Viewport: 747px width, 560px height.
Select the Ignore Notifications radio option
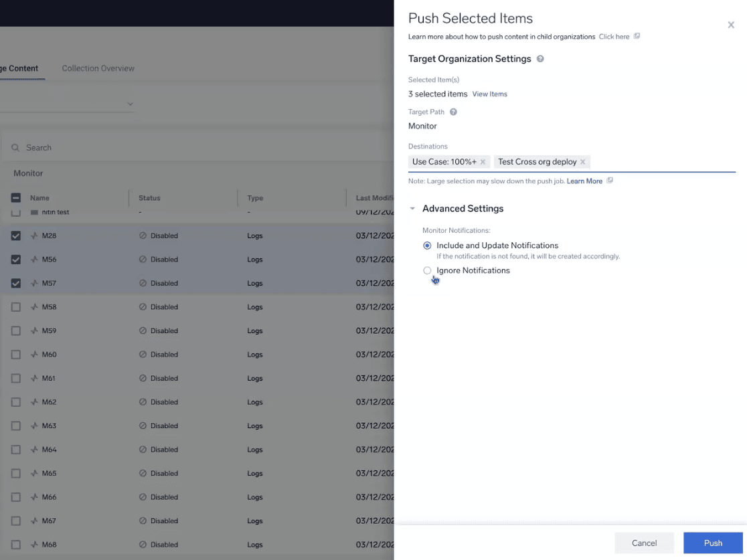coord(427,271)
